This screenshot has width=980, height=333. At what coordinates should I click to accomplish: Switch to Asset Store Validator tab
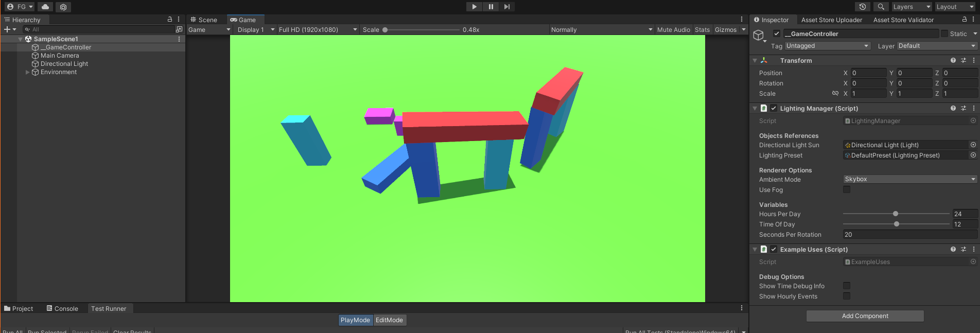point(903,20)
